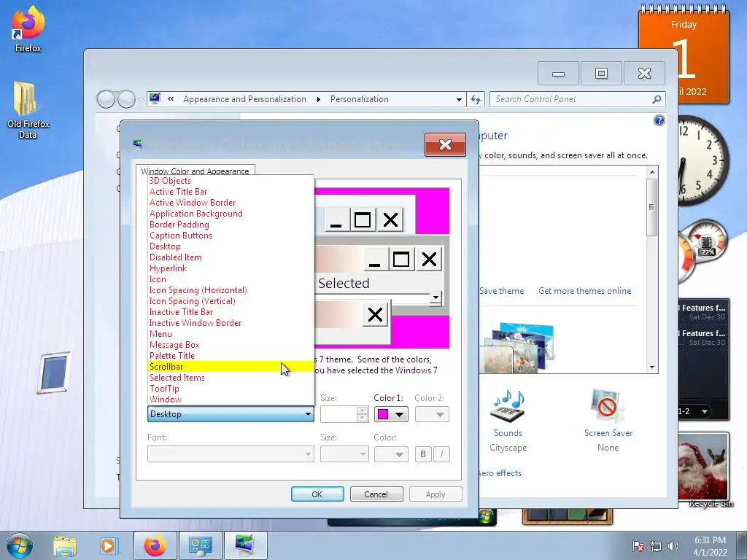Pick Active Window Border item
This screenshot has width=747, height=560.
231,203
